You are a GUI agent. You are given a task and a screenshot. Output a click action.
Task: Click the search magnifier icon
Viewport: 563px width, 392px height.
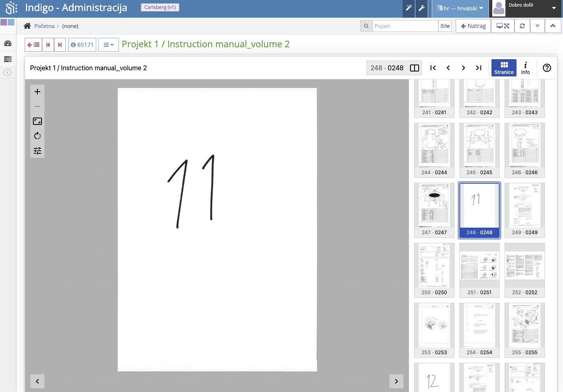point(366,26)
